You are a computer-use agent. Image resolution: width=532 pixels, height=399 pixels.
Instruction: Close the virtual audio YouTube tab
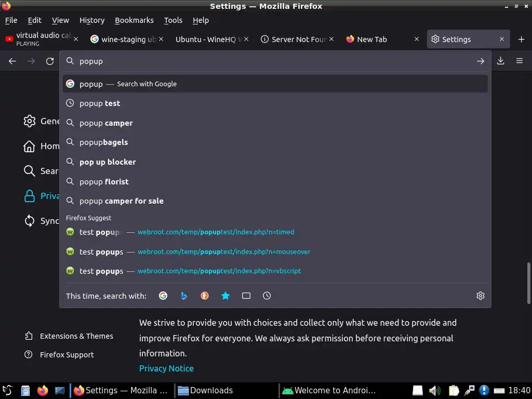(x=76, y=39)
